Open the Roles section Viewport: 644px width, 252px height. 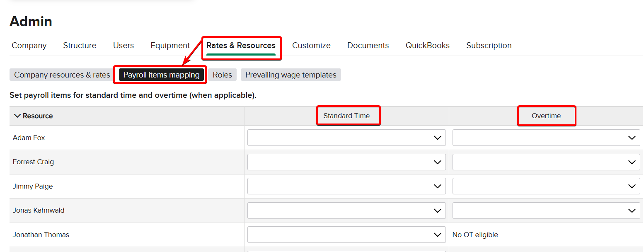(x=222, y=75)
